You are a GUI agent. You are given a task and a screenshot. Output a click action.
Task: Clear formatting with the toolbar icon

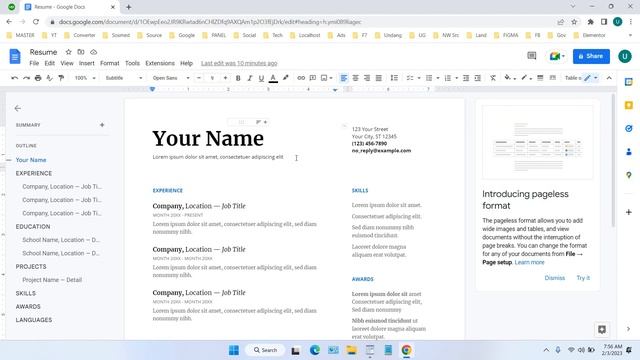pyautogui.click(x=493, y=78)
